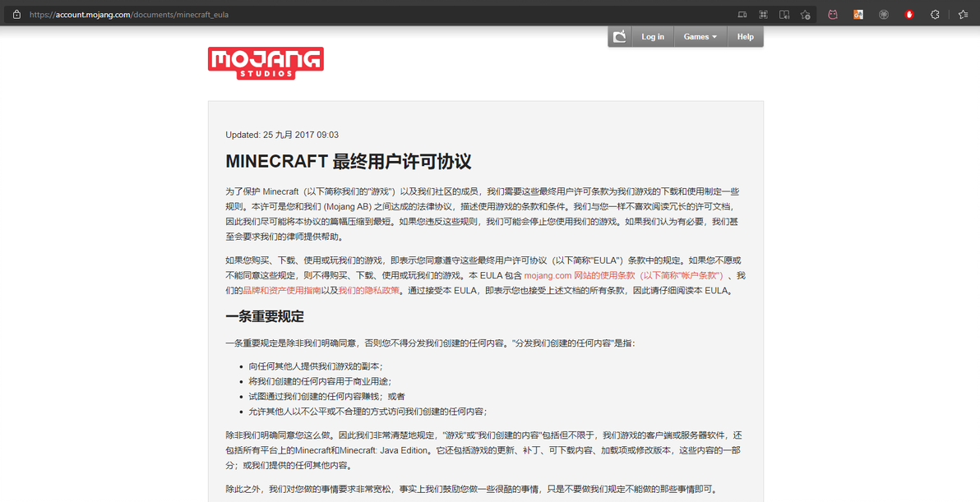Open the Extensions puzzle piece menu
The height and width of the screenshot is (502, 980).
[935, 14]
